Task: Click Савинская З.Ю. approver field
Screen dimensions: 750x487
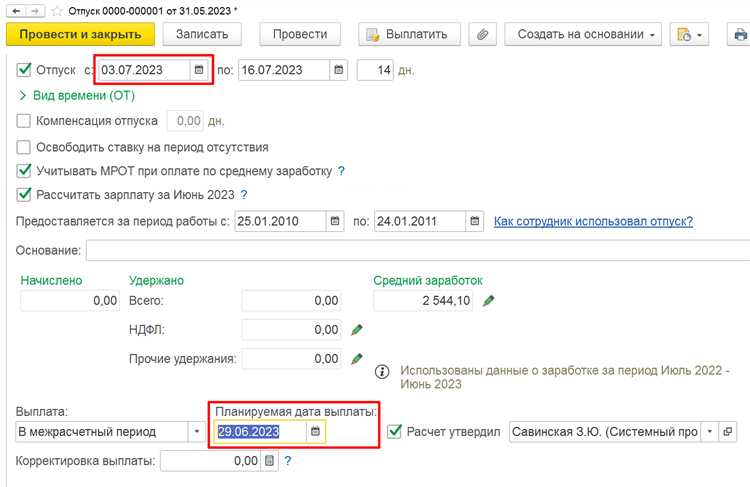Action: point(605,432)
